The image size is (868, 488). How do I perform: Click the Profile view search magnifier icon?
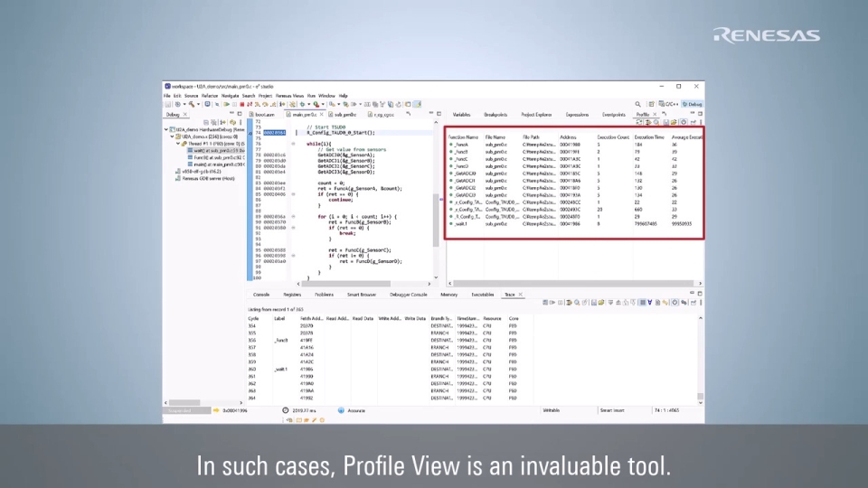(656, 122)
